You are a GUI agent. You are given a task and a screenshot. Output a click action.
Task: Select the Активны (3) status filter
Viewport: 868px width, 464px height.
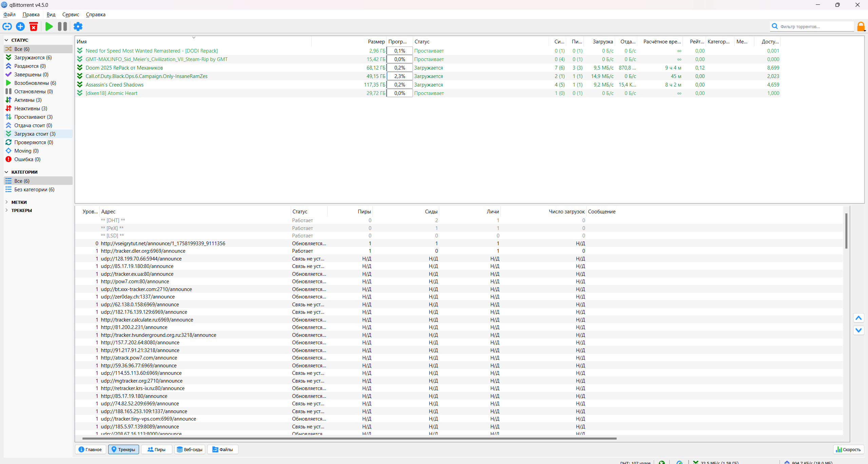pyautogui.click(x=28, y=100)
